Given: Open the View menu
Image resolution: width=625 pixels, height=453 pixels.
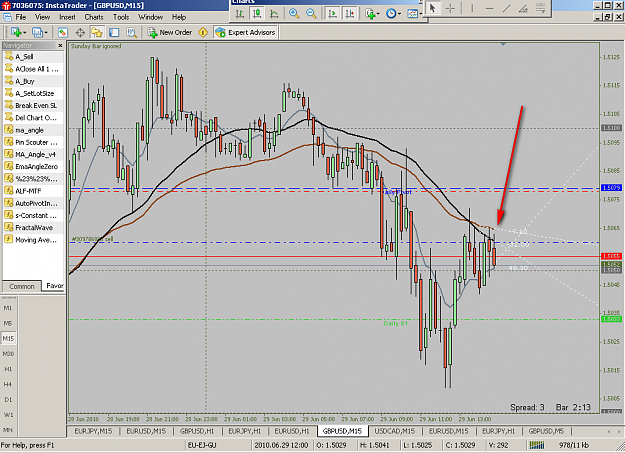Looking at the screenshot, I should tap(42, 17).
